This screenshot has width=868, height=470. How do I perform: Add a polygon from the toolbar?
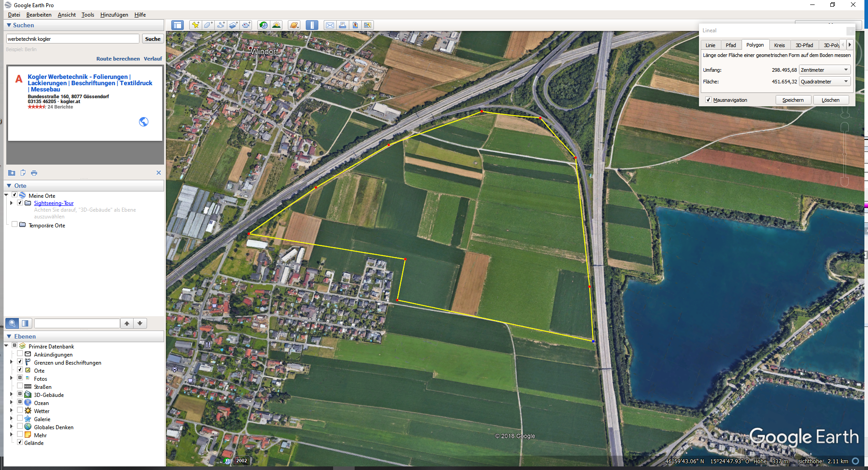click(208, 25)
